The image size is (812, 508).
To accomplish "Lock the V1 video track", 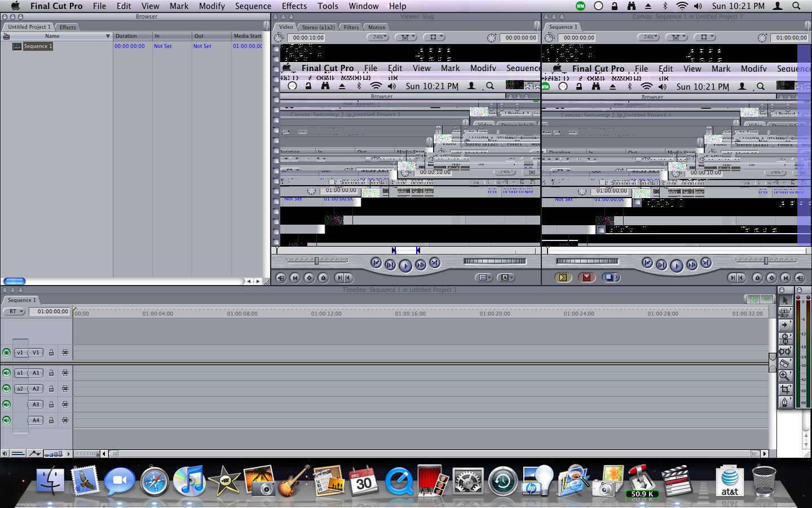I will coord(51,353).
